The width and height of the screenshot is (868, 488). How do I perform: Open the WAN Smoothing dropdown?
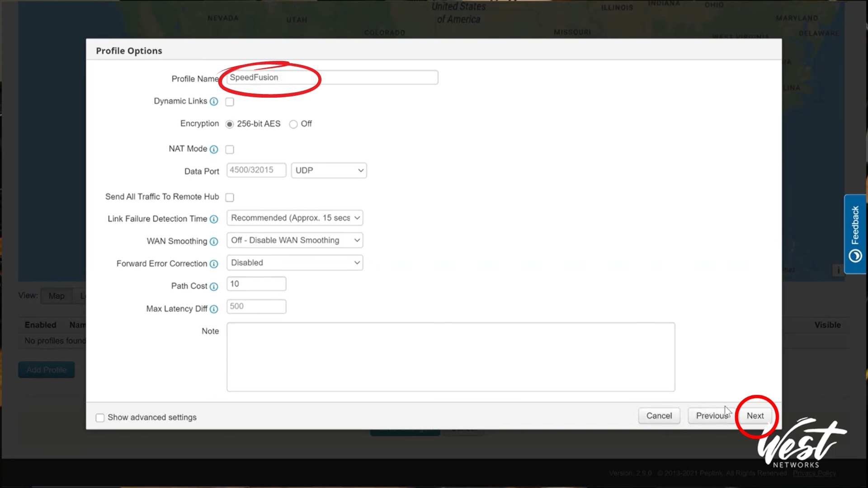pos(295,240)
